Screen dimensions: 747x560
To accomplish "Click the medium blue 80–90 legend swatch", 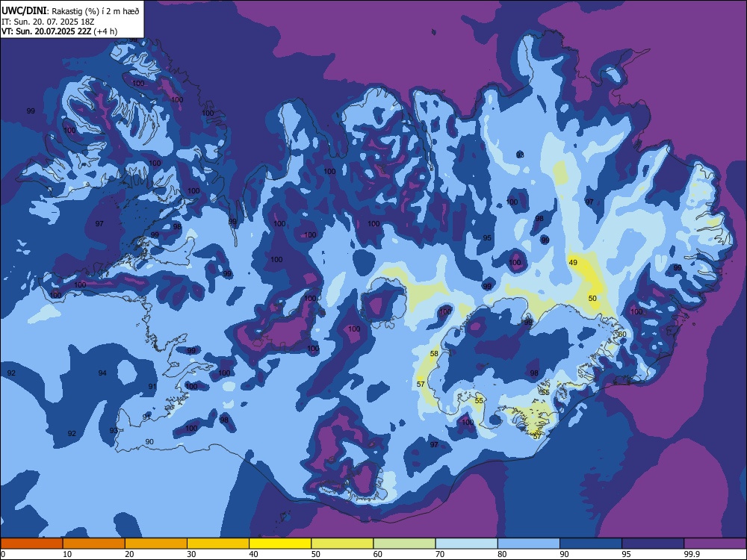I will (529, 544).
